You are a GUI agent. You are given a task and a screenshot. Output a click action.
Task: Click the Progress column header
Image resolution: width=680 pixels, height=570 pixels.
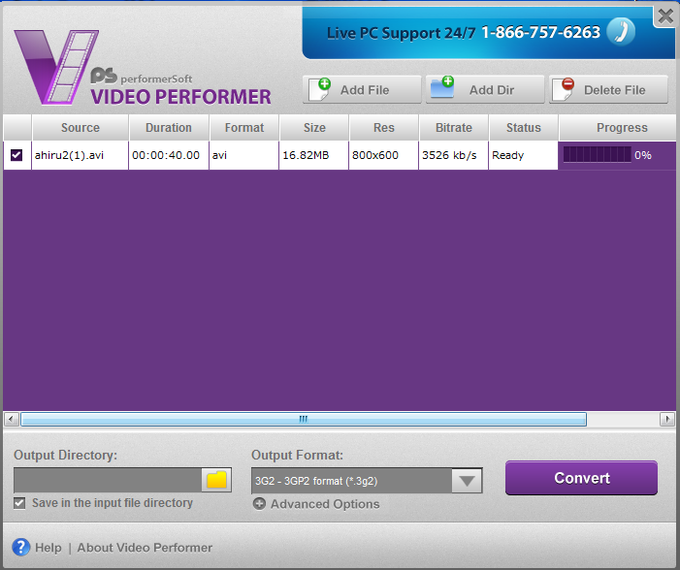pos(618,128)
